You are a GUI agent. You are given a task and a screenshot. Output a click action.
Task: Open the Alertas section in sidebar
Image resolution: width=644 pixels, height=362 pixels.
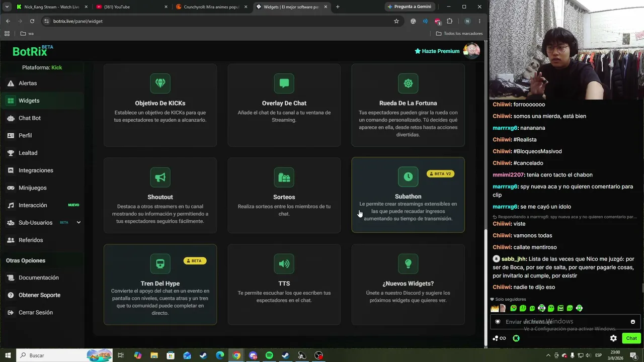click(42, 83)
